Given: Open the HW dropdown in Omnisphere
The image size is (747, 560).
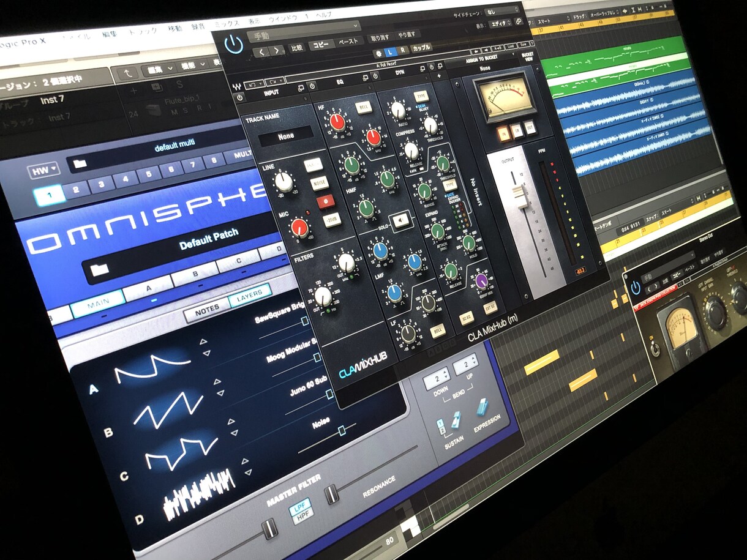Looking at the screenshot, I should [x=44, y=170].
